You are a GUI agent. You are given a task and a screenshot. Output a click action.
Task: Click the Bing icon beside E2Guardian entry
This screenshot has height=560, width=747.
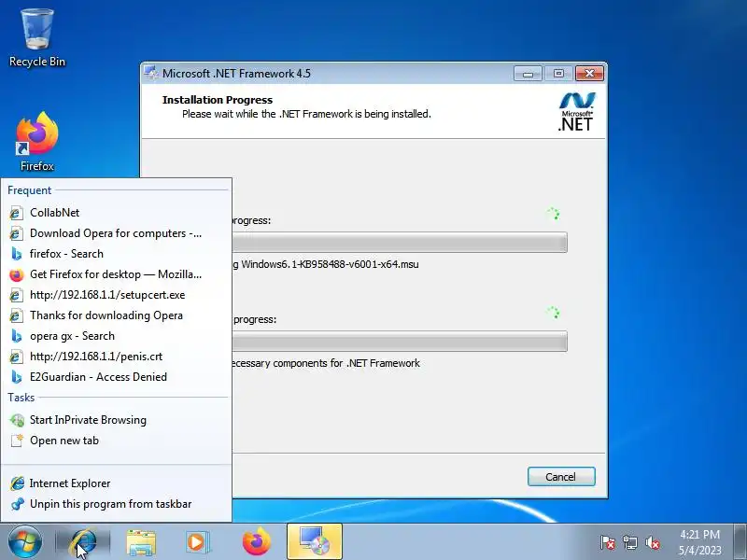pos(16,377)
